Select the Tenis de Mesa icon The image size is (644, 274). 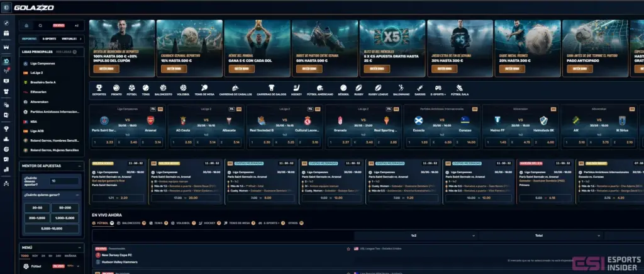tap(204, 88)
